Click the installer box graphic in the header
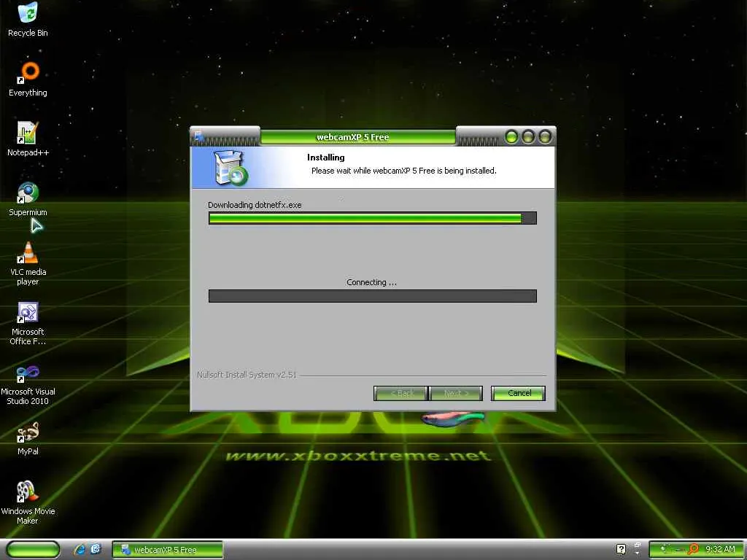The height and width of the screenshot is (560, 747). point(231,167)
